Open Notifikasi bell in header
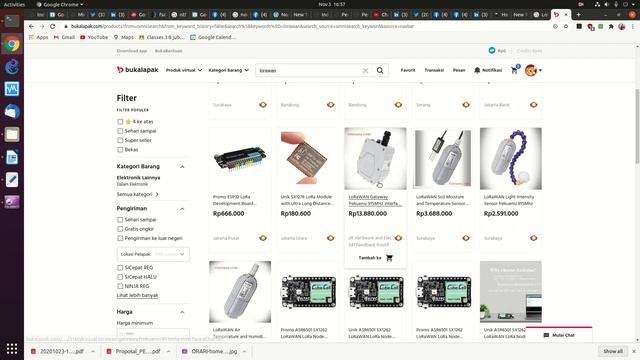 488,70
